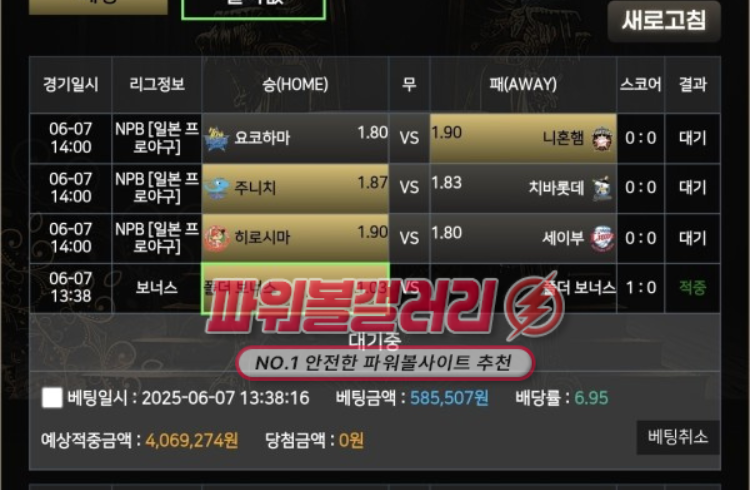Select 치바롯데 away odds 1.83 cell
Screen dimensions: 750x490
coord(523,189)
